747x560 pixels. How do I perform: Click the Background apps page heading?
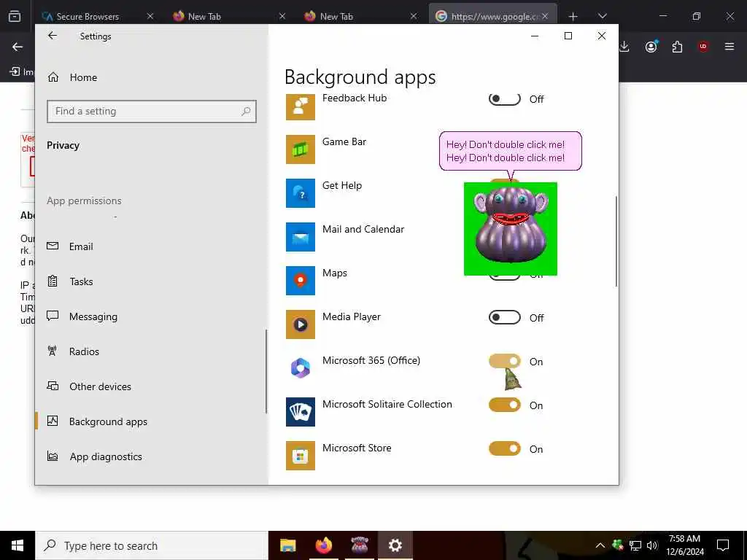360,77
